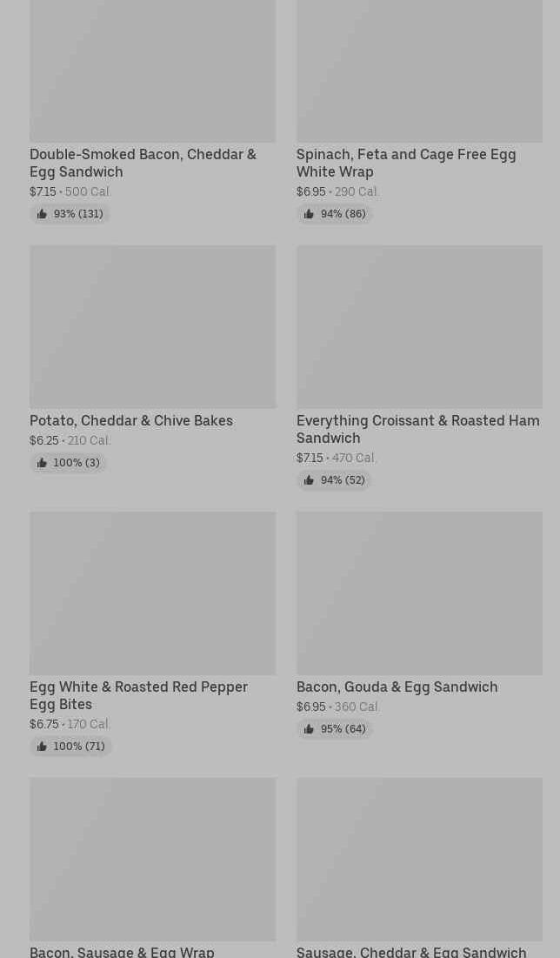The width and height of the screenshot is (560, 958).
Task: Click thumbs-up icon under Spinach, Feta wrap
Action: click(309, 214)
